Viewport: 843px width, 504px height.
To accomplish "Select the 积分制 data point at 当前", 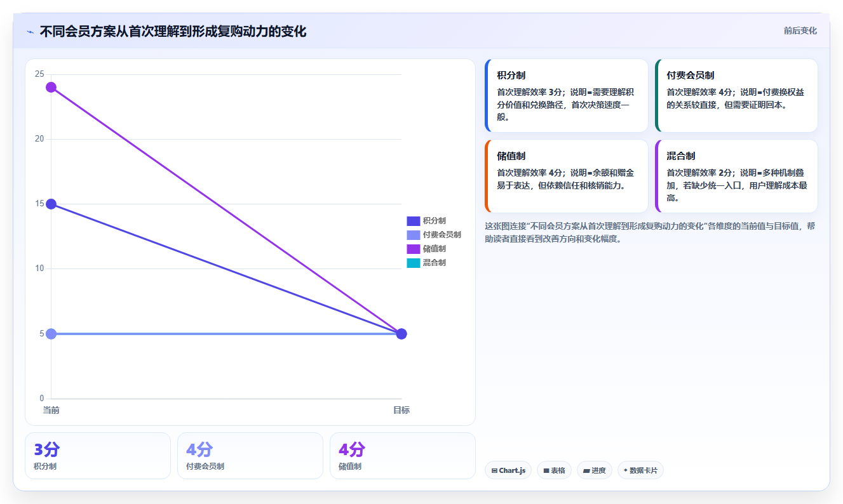I will [51, 204].
